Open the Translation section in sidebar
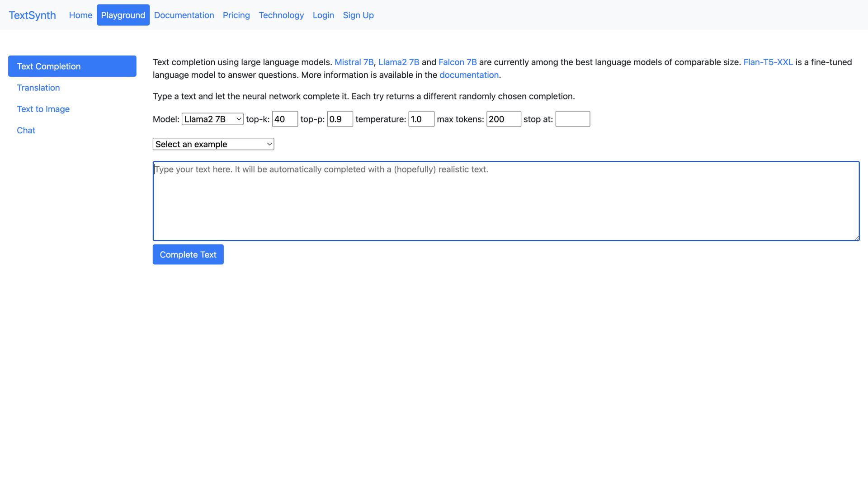The width and height of the screenshot is (868, 488). point(38,88)
